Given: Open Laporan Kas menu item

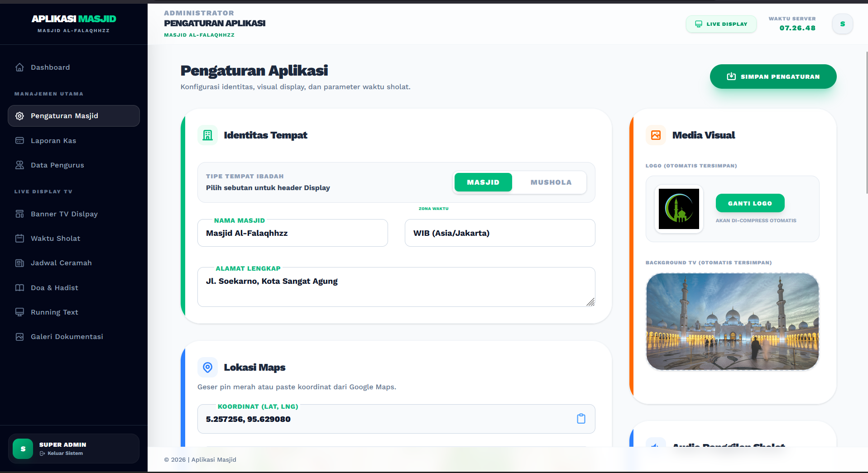Looking at the screenshot, I should (74, 141).
